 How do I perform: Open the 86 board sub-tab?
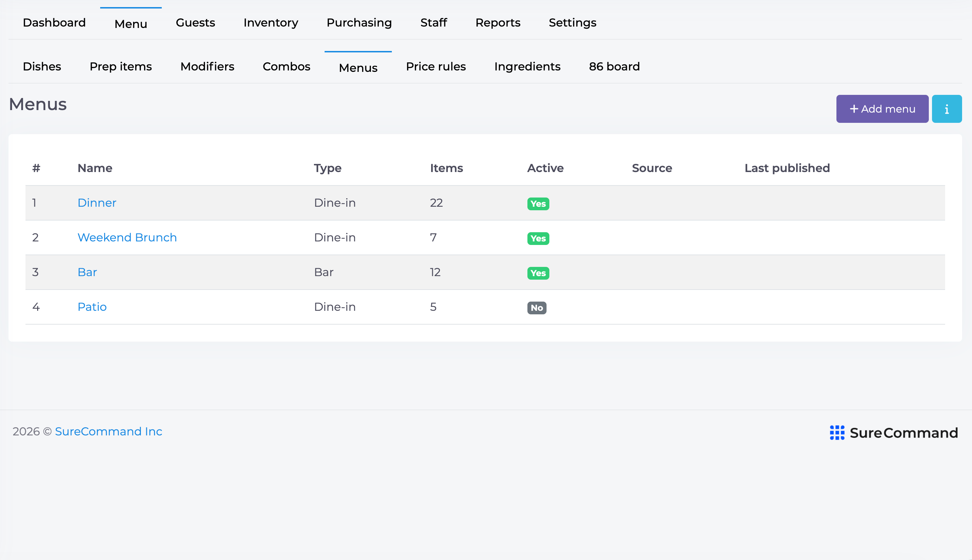[x=614, y=67]
